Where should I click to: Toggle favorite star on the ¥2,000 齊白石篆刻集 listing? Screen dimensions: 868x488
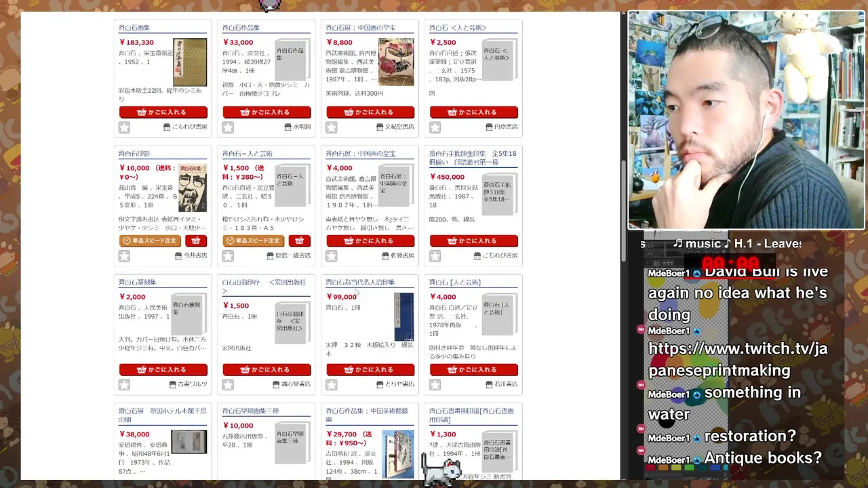[x=124, y=385]
